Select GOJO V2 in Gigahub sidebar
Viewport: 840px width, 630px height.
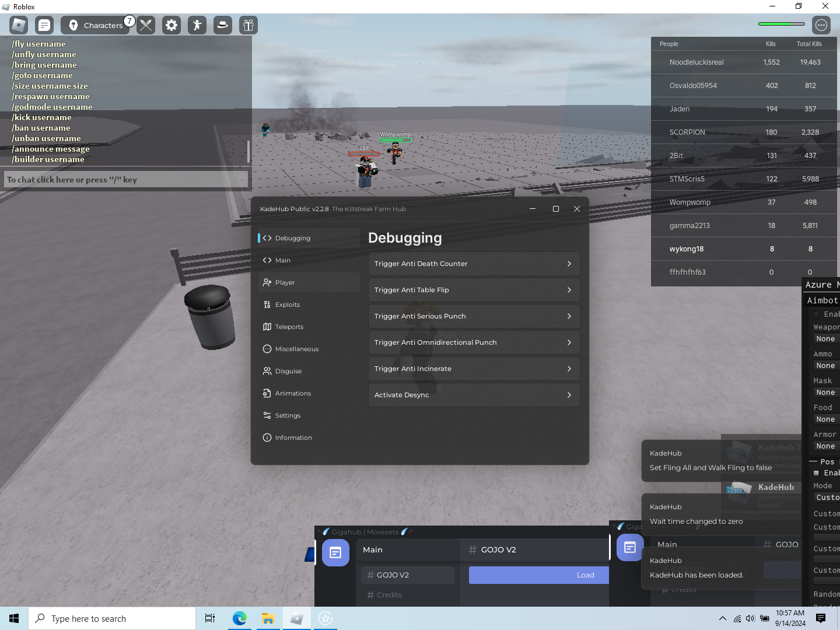tap(408, 575)
